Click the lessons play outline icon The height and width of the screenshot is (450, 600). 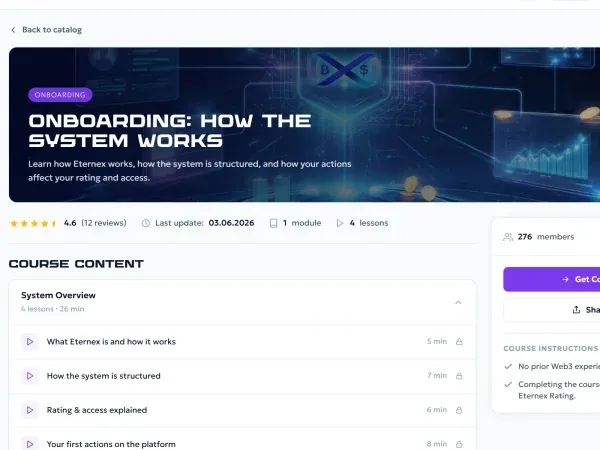(x=339, y=223)
